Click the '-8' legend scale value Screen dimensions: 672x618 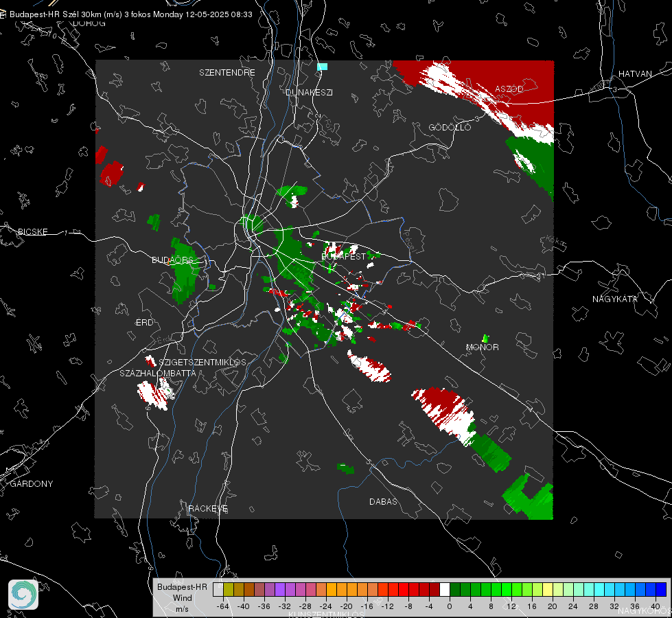pyautogui.click(x=408, y=606)
